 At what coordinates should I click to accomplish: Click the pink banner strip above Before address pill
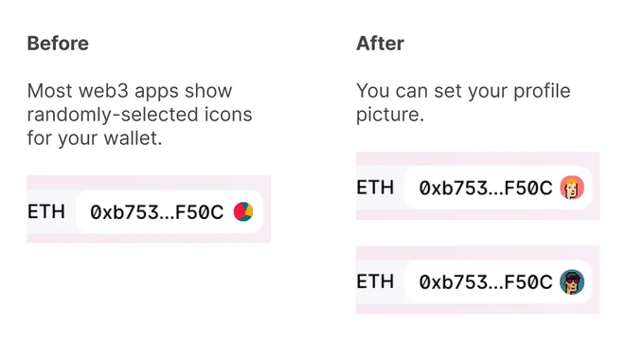point(149,183)
